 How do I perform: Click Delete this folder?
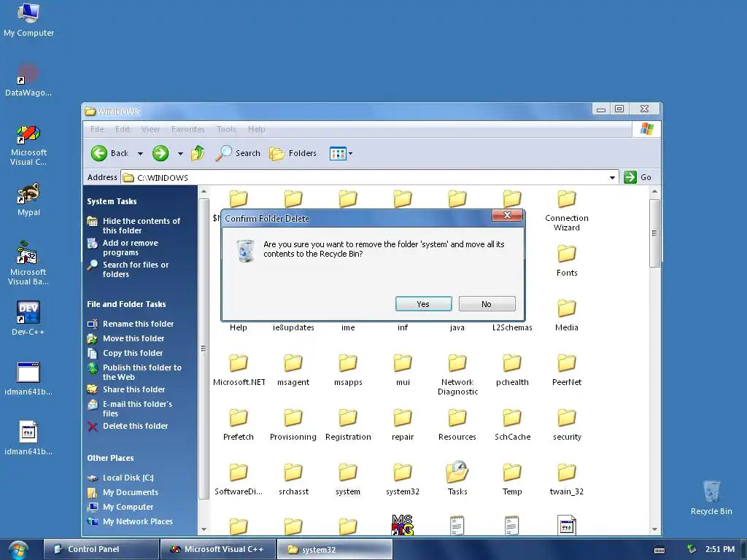pos(135,426)
